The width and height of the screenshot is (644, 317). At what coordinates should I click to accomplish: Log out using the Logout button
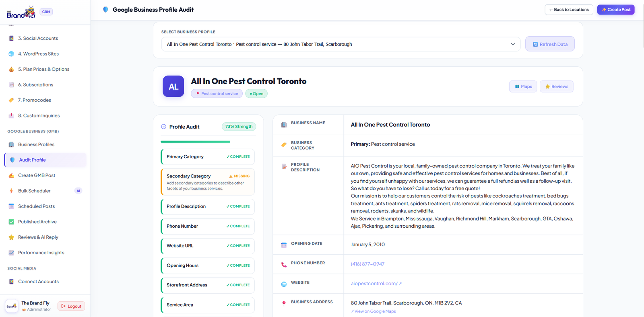[71, 306]
